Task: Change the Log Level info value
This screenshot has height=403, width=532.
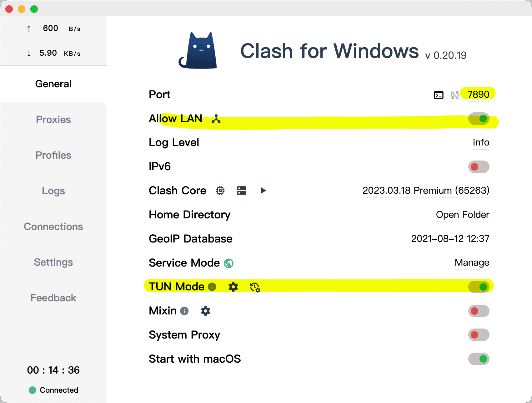Action: [481, 143]
